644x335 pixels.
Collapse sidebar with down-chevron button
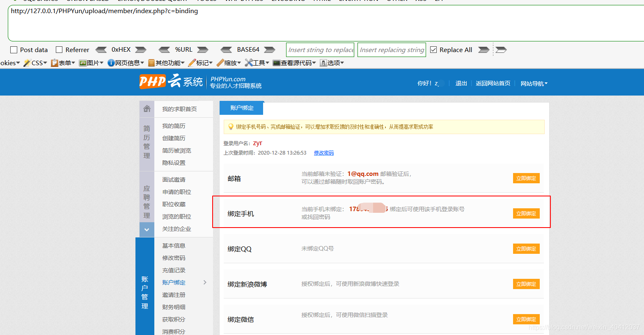[x=147, y=230]
